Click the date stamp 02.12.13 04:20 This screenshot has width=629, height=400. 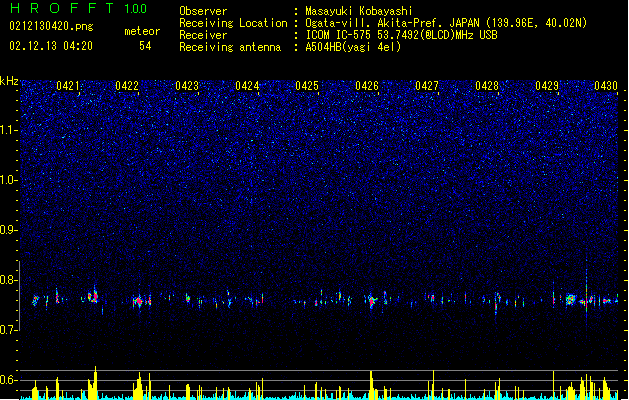click(x=51, y=46)
